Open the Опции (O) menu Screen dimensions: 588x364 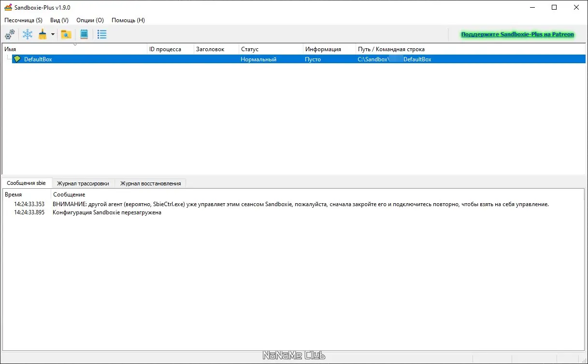(x=90, y=20)
